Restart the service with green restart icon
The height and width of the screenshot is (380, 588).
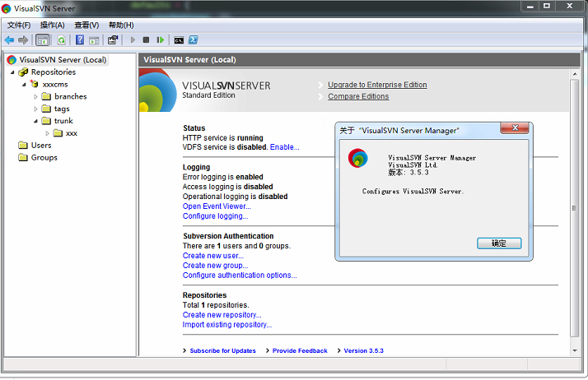click(160, 40)
